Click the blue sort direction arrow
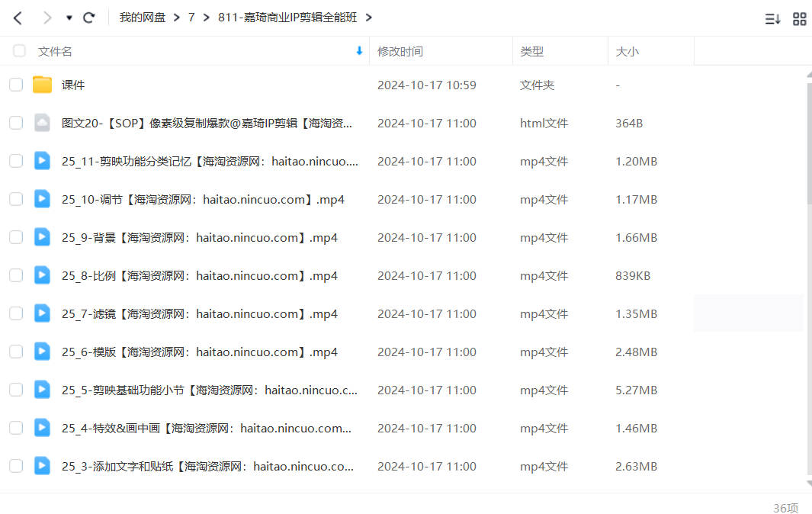This screenshot has width=812, height=514. pyautogui.click(x=359, y=51)
